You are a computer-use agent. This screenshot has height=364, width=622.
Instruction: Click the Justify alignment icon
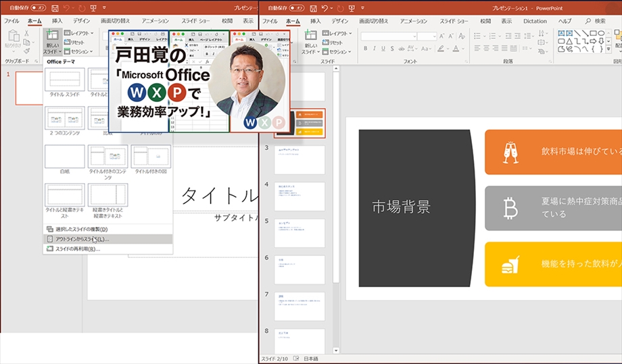(x=504, y=49)
